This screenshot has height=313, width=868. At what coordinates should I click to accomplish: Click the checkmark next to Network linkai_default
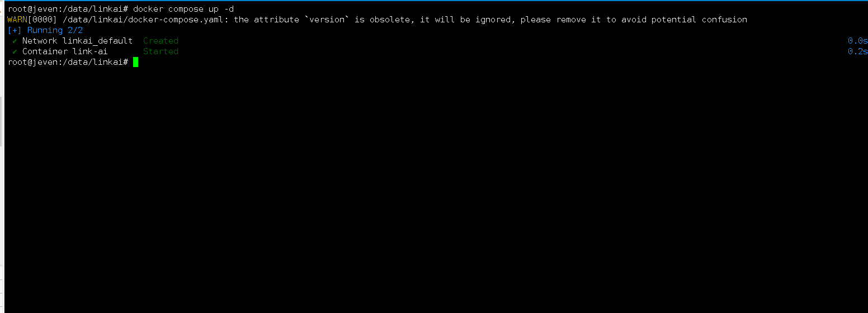point(15,41)
